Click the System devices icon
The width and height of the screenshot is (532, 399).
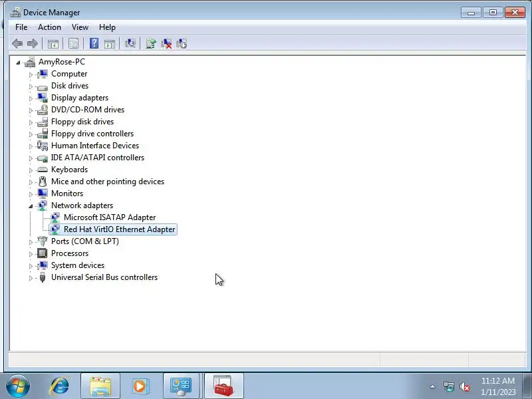tap(43, 265)
